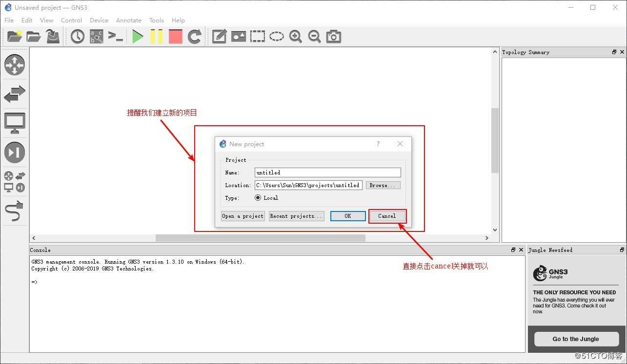Click the workspace scroll right arrow

(x=487, y=238)
